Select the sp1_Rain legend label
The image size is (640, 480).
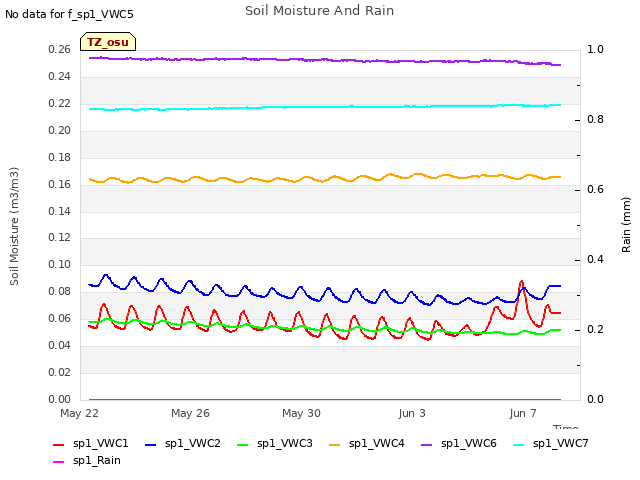(97, 461)
